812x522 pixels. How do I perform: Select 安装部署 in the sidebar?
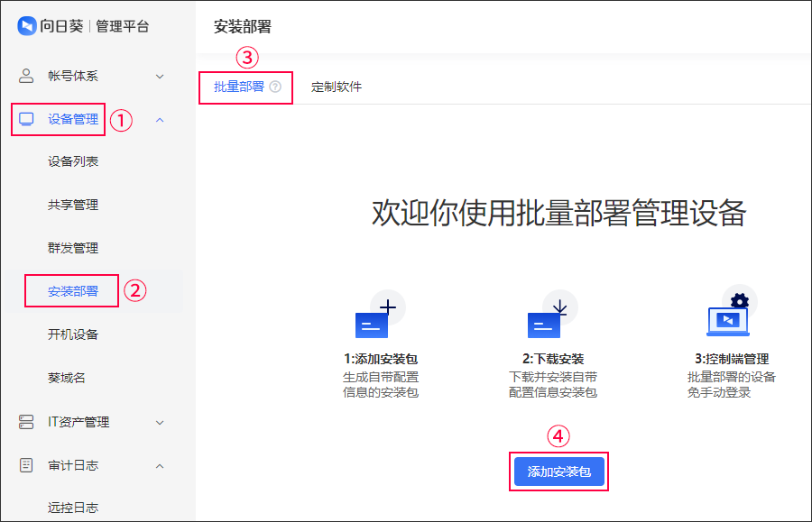73,291
